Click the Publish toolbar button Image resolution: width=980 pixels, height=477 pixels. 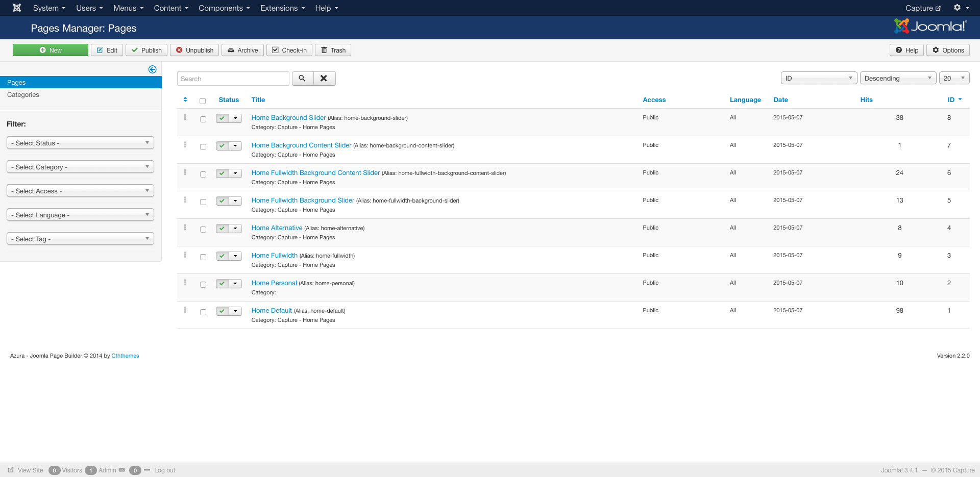click(x=146, y=50)
